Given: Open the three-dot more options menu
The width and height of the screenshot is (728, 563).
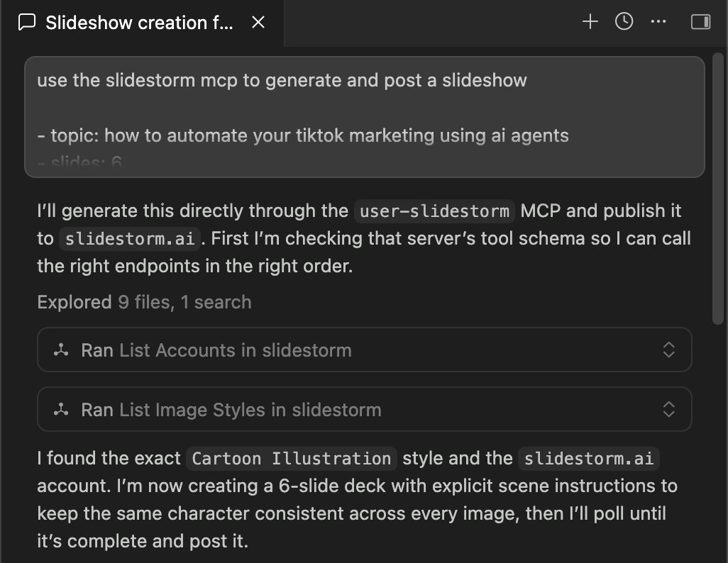Looking at the screenshot, I should pos(658,22).
